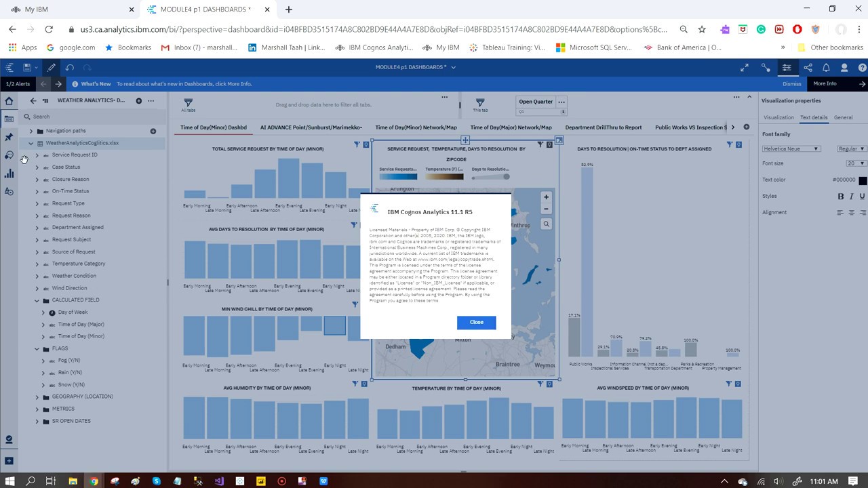The image size is (868, 488).
Task: Open the main hamburger menu in Cognos
Action: click(x=9, y=67)
